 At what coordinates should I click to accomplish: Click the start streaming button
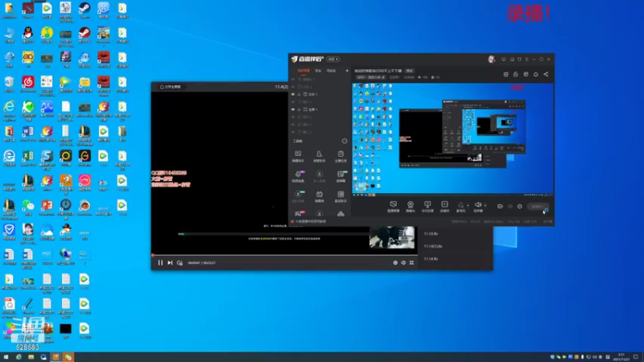point(538,207)
